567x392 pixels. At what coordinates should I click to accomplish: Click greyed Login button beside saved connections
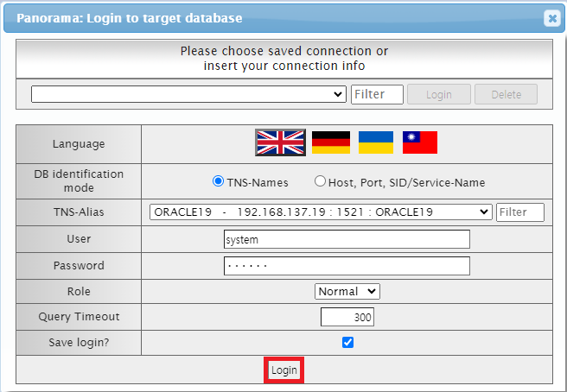click(439, 94)
